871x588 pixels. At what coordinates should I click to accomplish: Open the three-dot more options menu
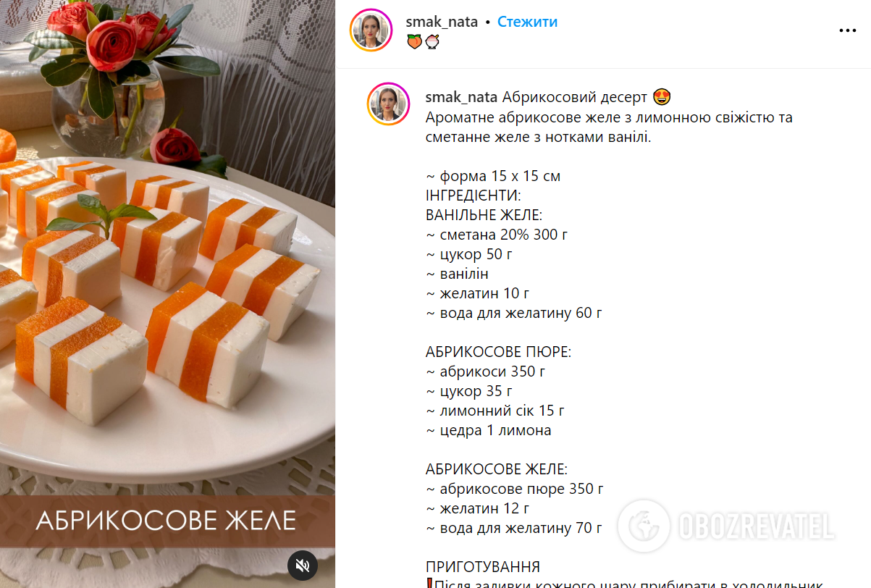(x=847, y=31)
